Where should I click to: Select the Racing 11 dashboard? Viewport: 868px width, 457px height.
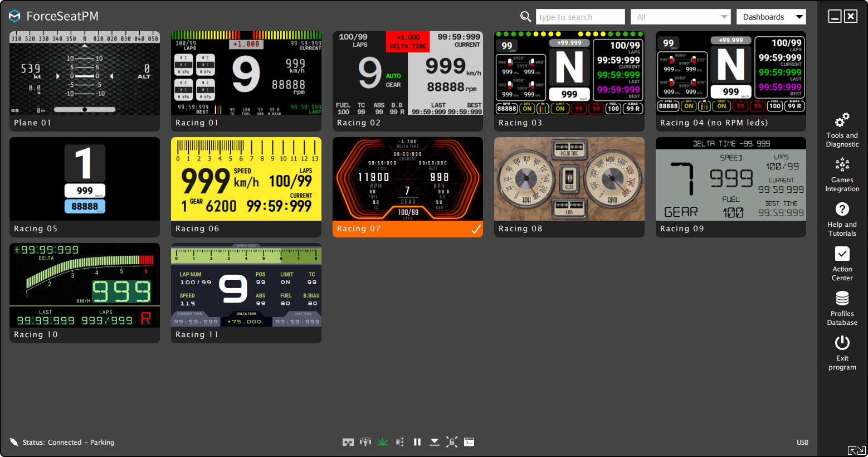[x=246, y=293]
